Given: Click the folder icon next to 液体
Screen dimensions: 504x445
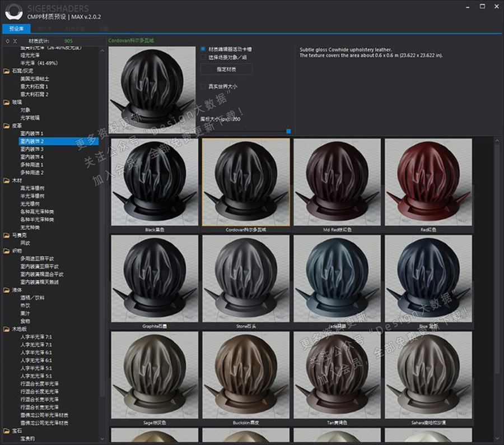Looking at the screenshot, I should click(x=6, y=290).
